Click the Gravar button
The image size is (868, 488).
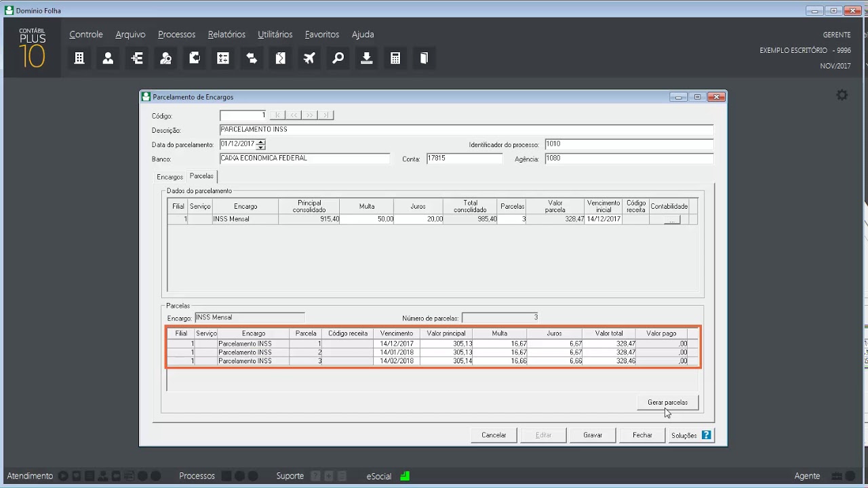(x=593, y=435)
